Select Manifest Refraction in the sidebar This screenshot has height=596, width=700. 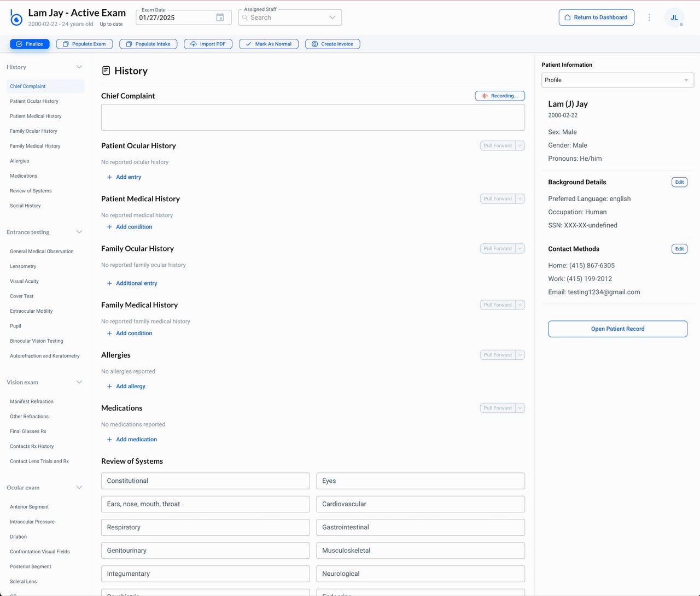pos(32,402)
